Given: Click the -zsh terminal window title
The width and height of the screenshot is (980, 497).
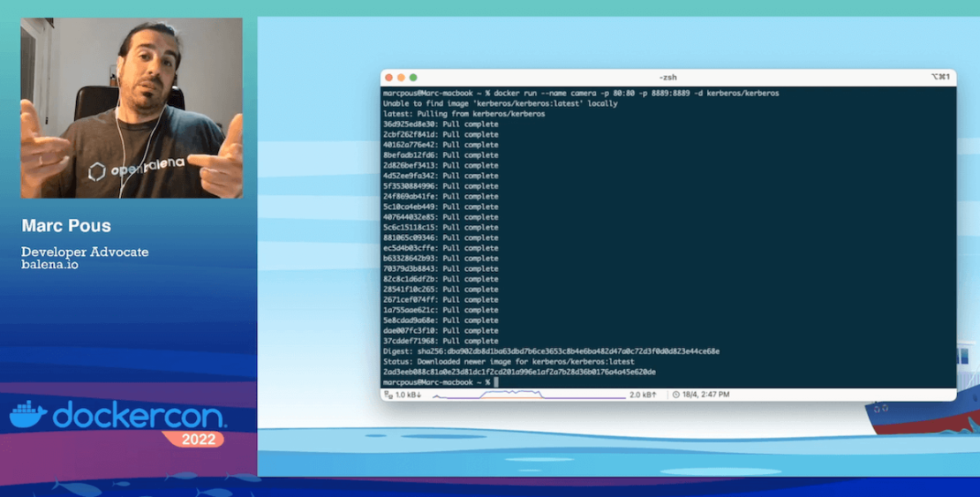Looking at the screenshot, I should click(667, 78).
